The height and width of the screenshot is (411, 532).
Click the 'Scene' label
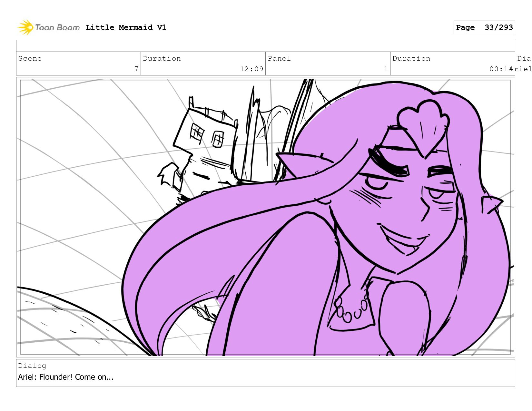point(30,58)
